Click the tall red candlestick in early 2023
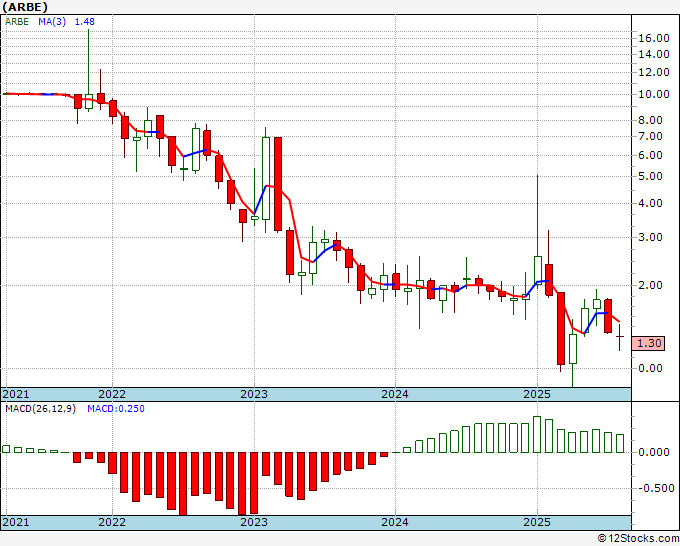Viewport: 680px width, 546px height. tap(278, 184)
